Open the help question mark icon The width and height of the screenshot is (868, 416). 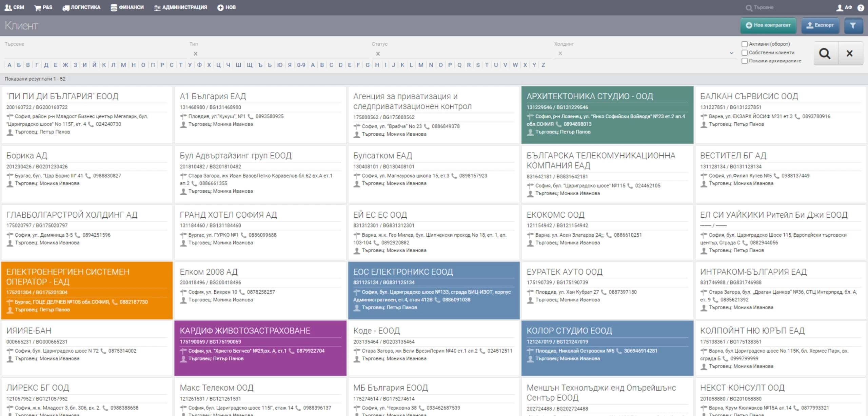pos(861,7)
